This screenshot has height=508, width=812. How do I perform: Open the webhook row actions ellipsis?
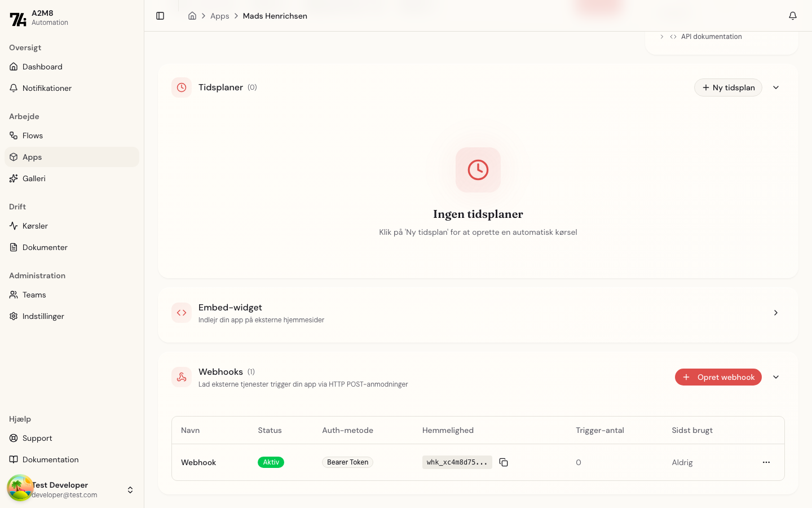pos(766,462)
